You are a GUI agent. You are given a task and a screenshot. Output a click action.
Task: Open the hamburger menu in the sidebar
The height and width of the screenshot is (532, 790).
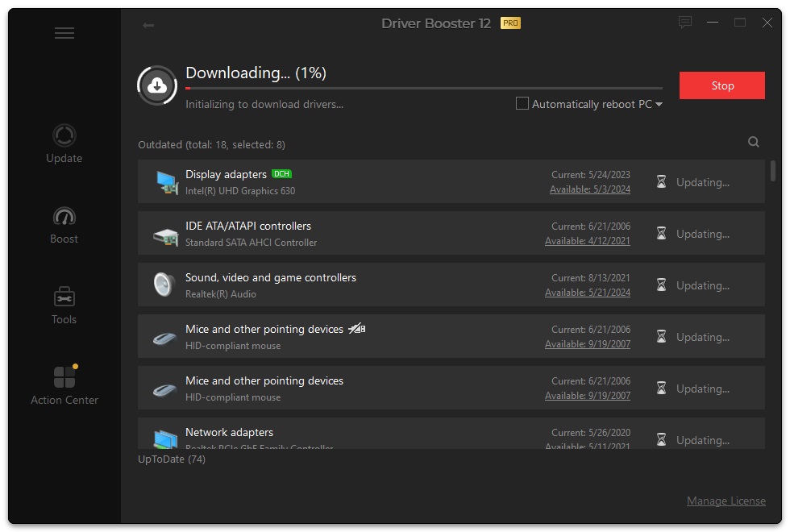coord(64,33)
